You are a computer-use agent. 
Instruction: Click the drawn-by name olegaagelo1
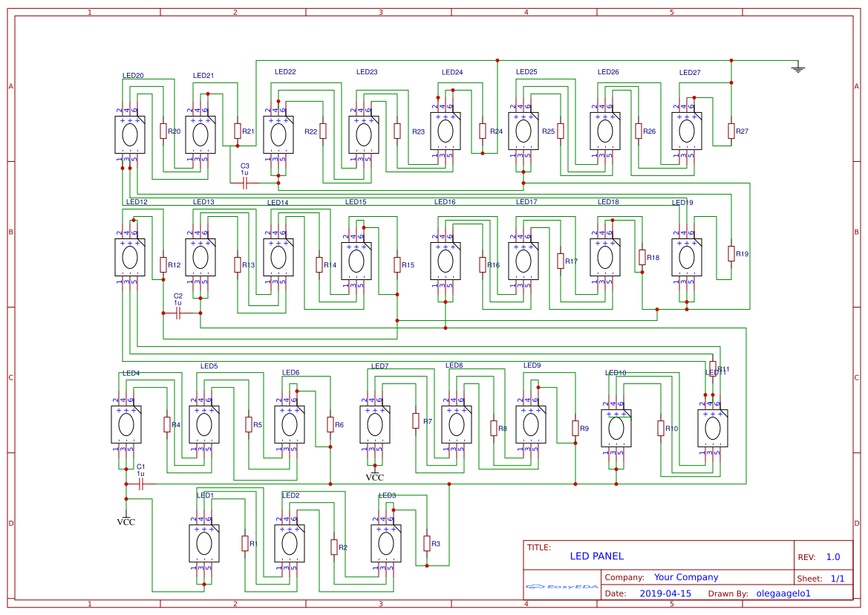(x=783, y=593)
